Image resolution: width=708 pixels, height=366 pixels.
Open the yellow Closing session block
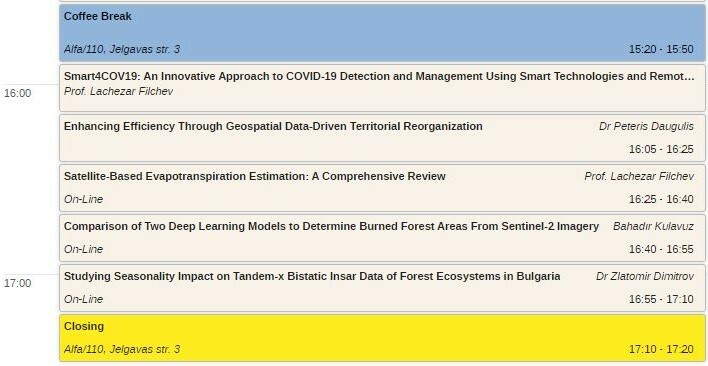382,338
